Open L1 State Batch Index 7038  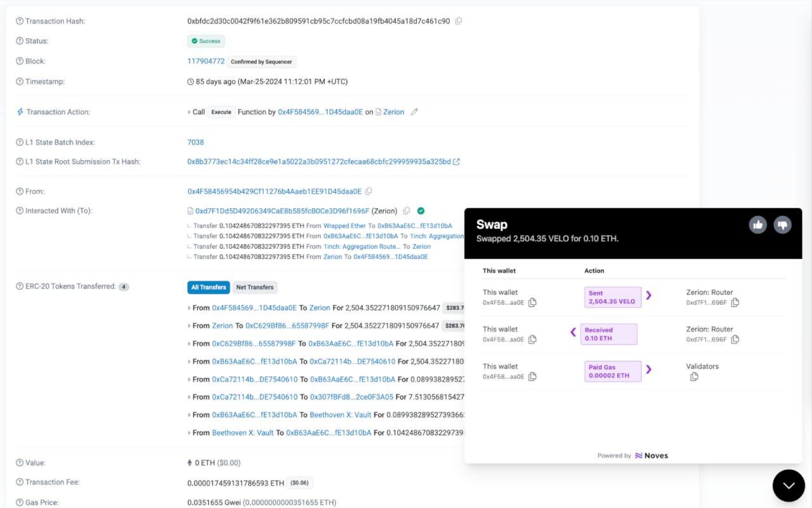(x=195, y=142)
